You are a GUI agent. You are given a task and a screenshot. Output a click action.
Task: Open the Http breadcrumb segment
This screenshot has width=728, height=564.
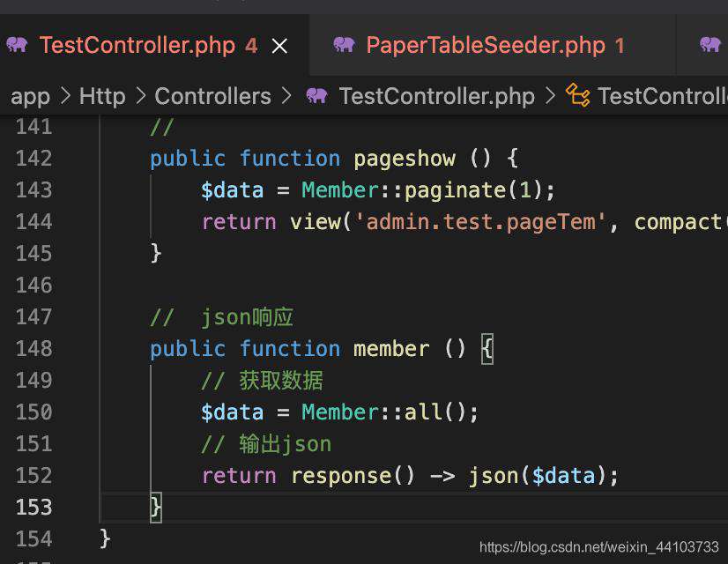pyautogui.click(x=102, y=96)
